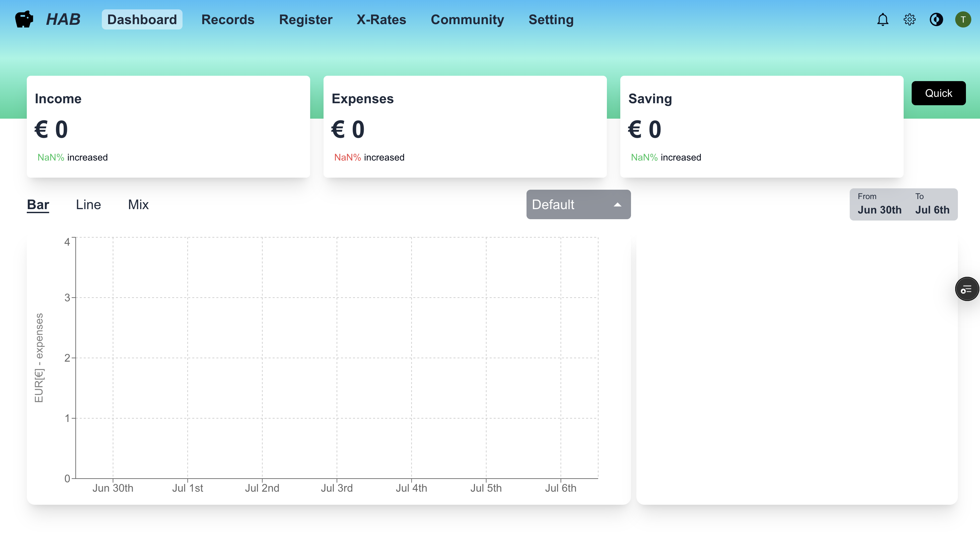The width and height of the screenshot is (980, 553).
Task: Switch the chart to Mix view
Action: click(x=138, y=204)
